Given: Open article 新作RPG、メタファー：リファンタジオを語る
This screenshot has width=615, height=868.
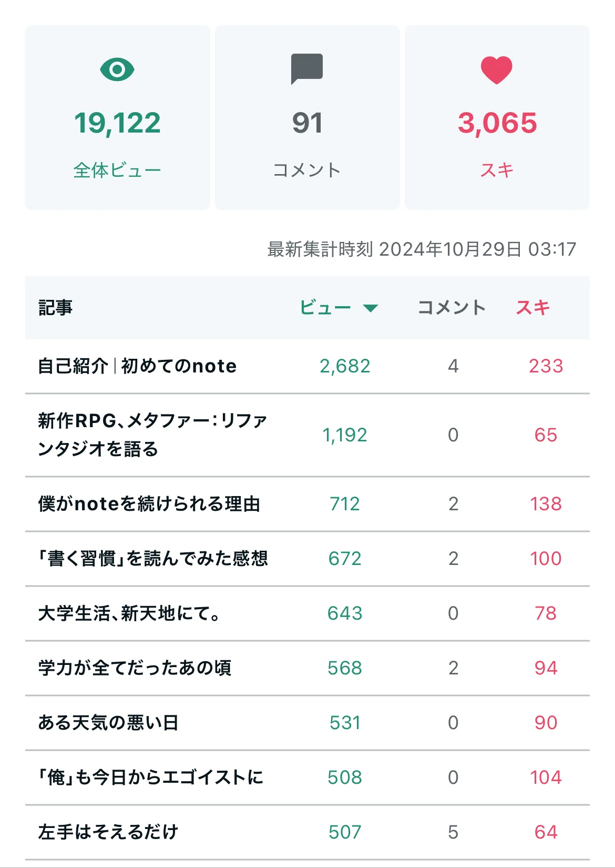Looking at the screenshot, I should 152,435.
